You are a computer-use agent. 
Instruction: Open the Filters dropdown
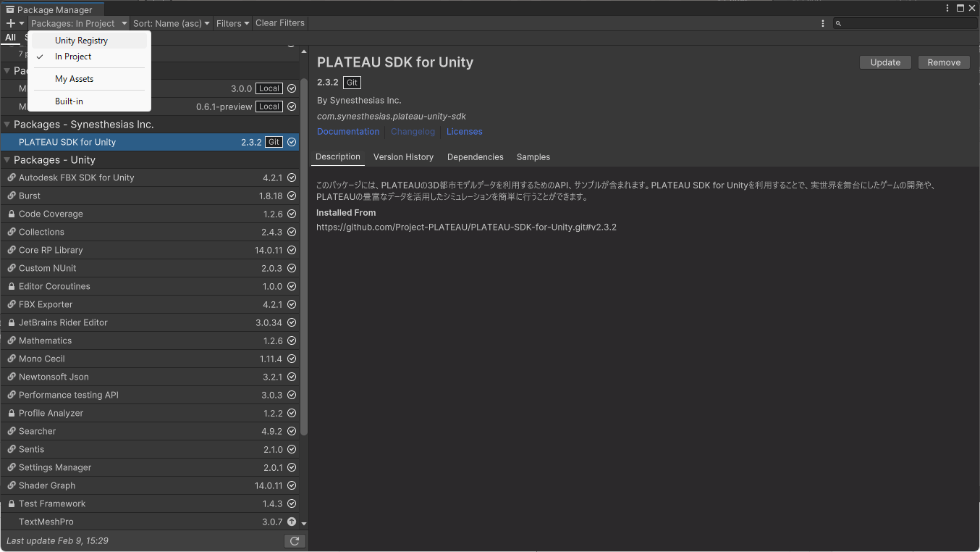[232, 23]
